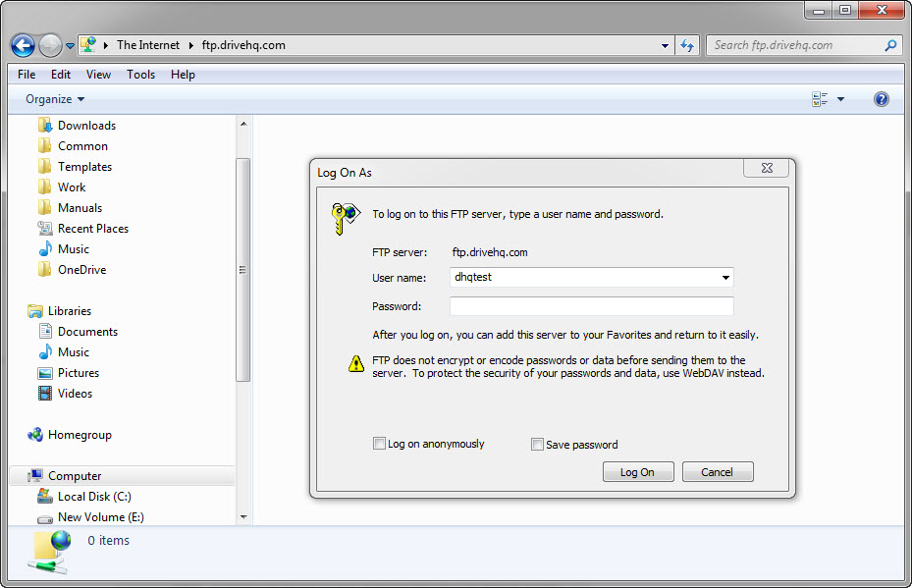This screenshot has width=912, height=588.
Task: Open the Help question mark icon
Action: pos(881,99)
